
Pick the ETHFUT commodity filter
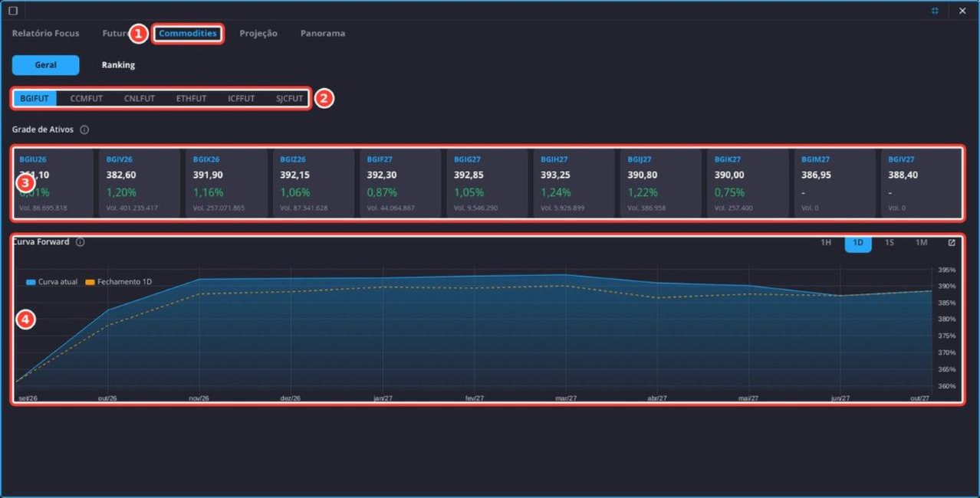[x=191, y=99]
